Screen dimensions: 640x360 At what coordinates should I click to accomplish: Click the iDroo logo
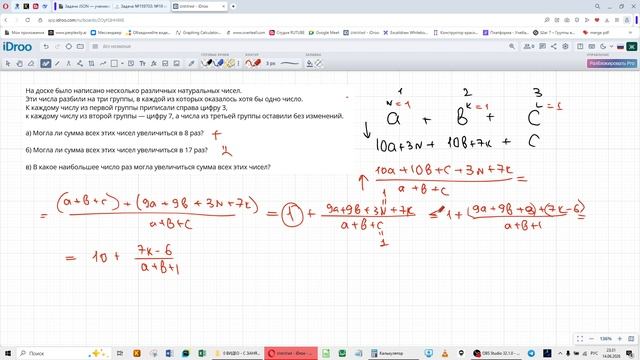coord(17,47)
